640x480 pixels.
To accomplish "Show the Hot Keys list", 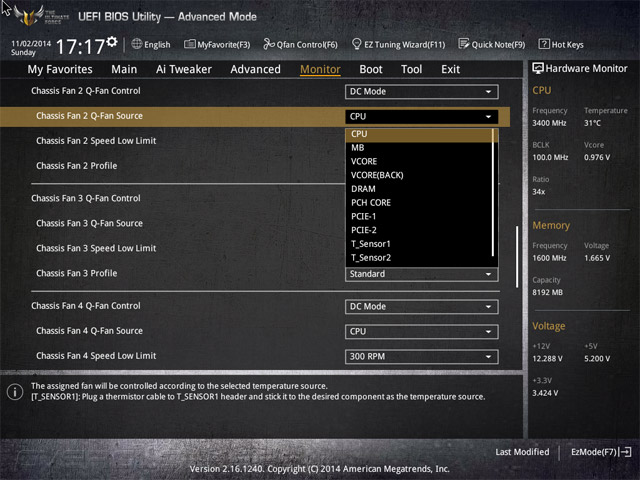I will point(561,44).
